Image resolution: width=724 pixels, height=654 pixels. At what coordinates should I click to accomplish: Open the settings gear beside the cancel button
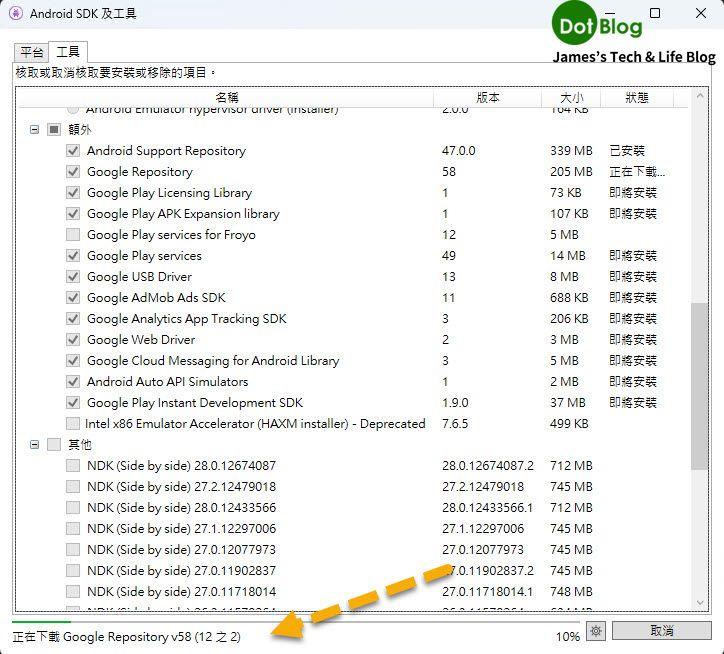(x=596, y=630)
